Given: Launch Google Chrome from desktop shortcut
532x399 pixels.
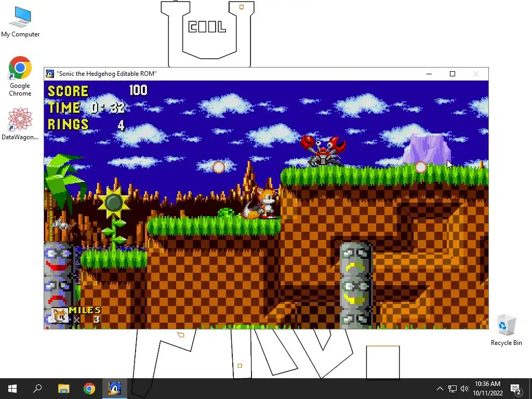Looking at the screenshot, I should (x=20, y=76).
